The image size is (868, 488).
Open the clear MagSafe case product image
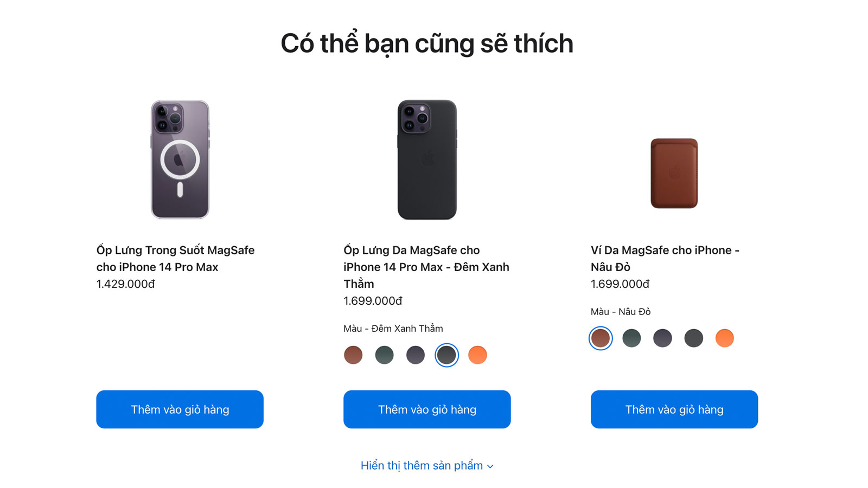[x=180, y=159]
